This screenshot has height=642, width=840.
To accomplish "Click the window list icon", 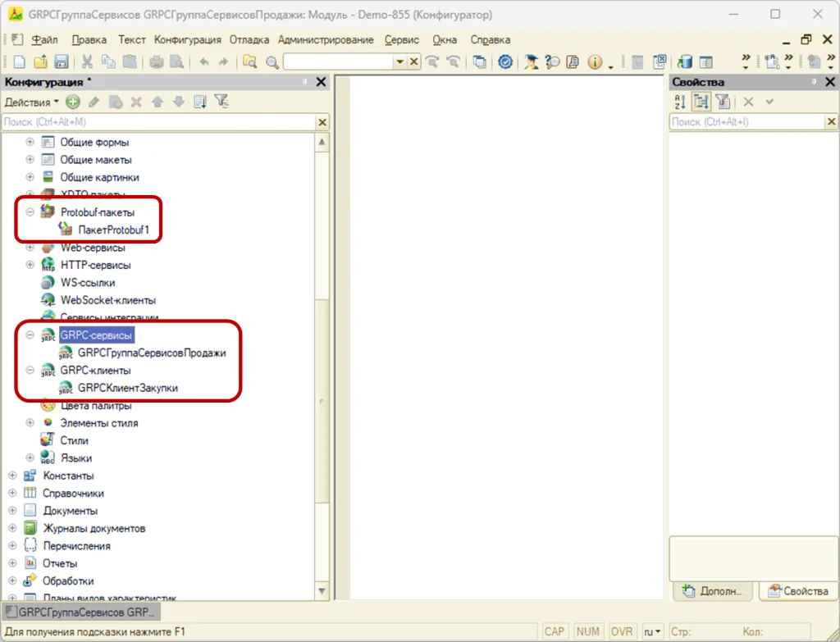I will tap(479, 62).
